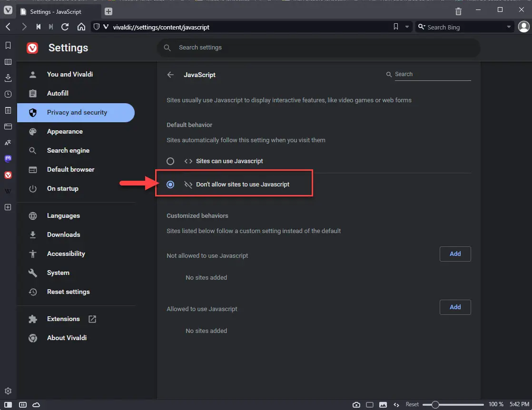Click the Rewind navigation button
The image size is (532, 410).
[x=39, y=27]
